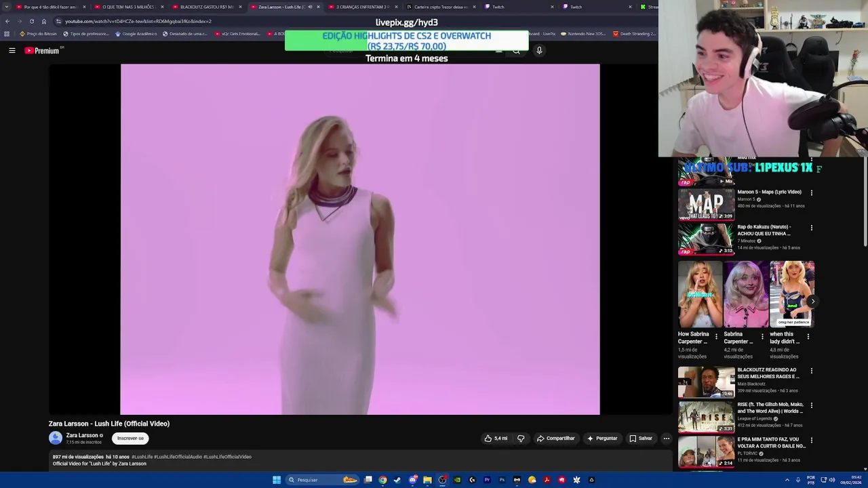868x488 pixels.
Task: Show next Shorts with arrow button
Action: pyautogui.click(x=812, y=301)
